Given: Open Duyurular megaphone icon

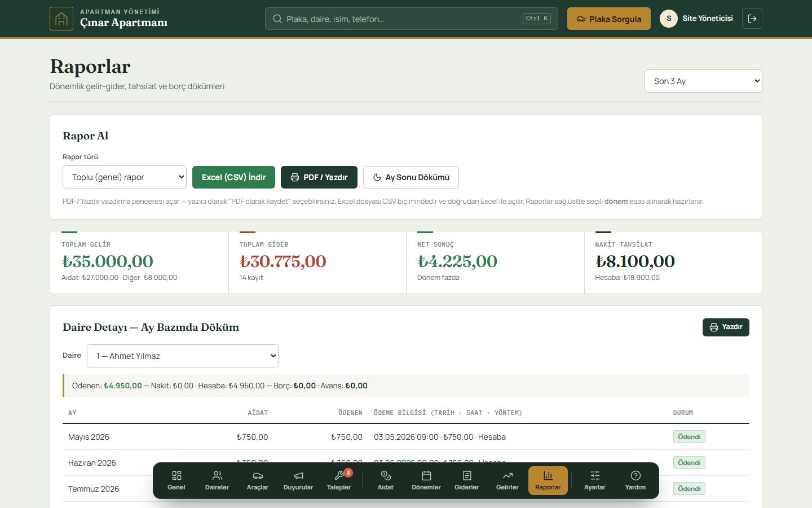Looking at the screenshot, I should (x=298, y=480).
